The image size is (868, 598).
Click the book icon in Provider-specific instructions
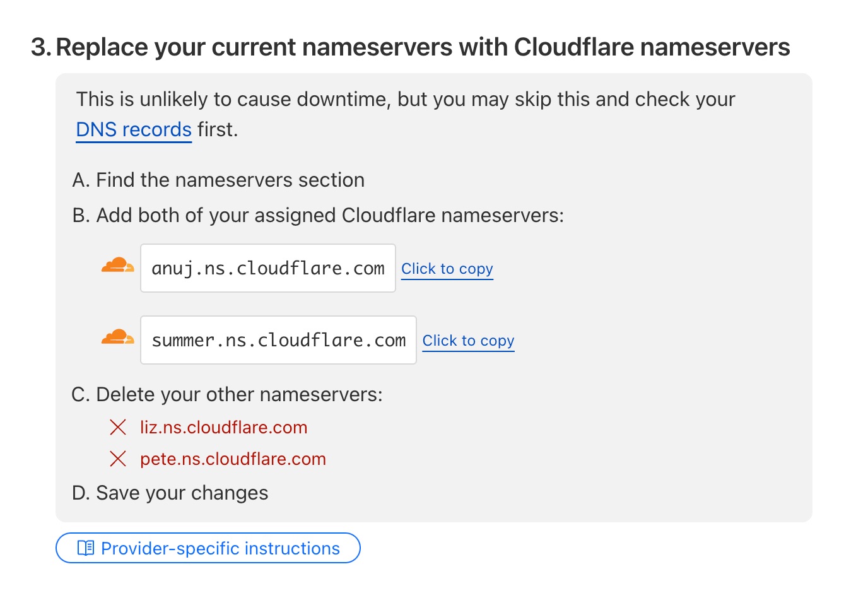point(86,548)
